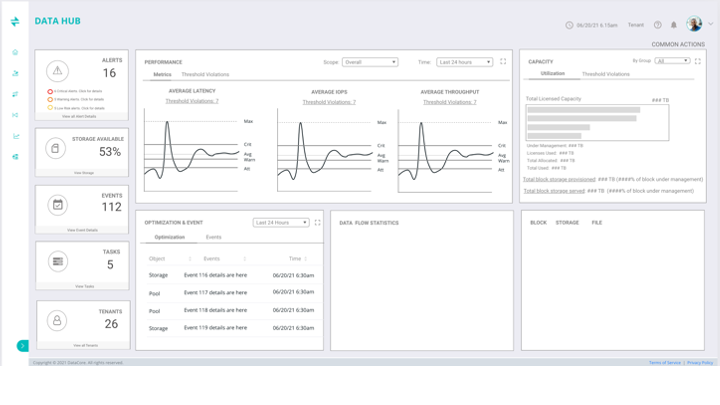This screenshot has height=405, width=720.
Task: Open the help question mark icon
Action: [x=658, y=25]
